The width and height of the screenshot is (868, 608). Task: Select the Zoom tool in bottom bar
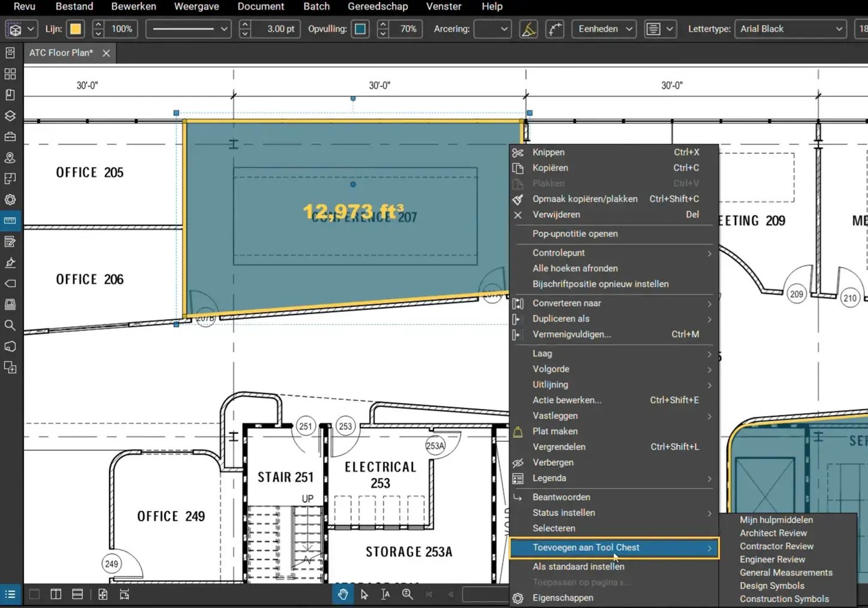click(408, 594)
